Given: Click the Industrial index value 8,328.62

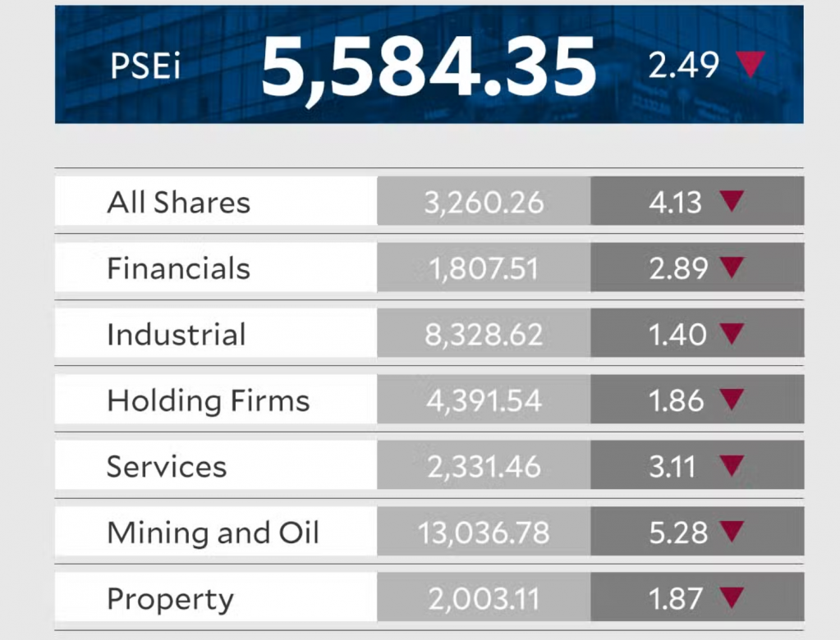Looking at the screenshot, I should point(484,335).
